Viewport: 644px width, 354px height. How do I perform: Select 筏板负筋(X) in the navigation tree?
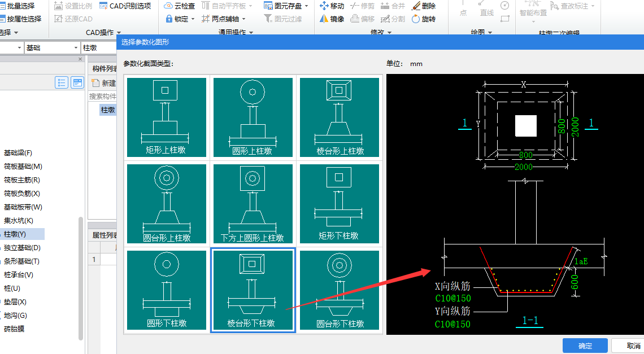click(x=22, y=194)
